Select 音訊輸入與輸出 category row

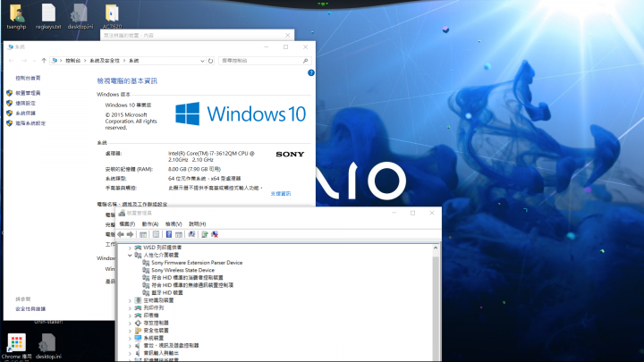pos(161,353)
